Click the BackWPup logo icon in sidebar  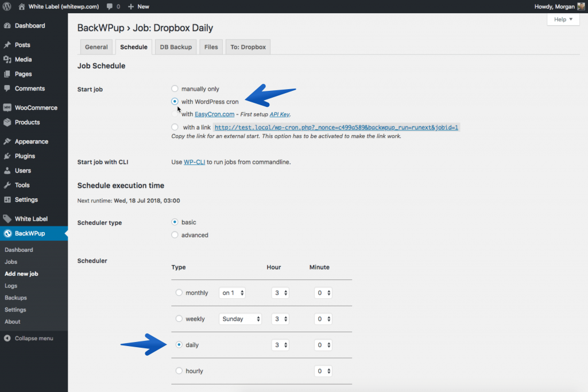tap(7, 233)
